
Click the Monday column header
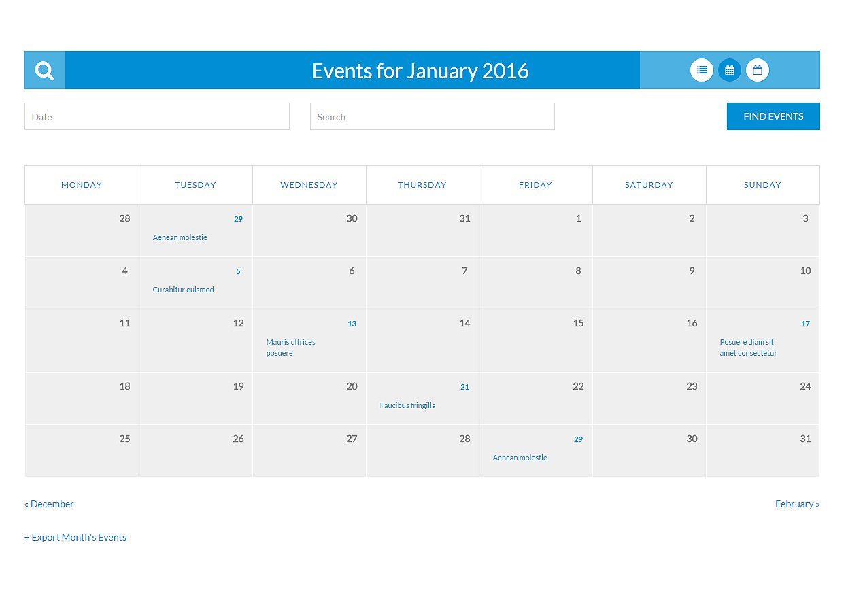pos(82,185)
